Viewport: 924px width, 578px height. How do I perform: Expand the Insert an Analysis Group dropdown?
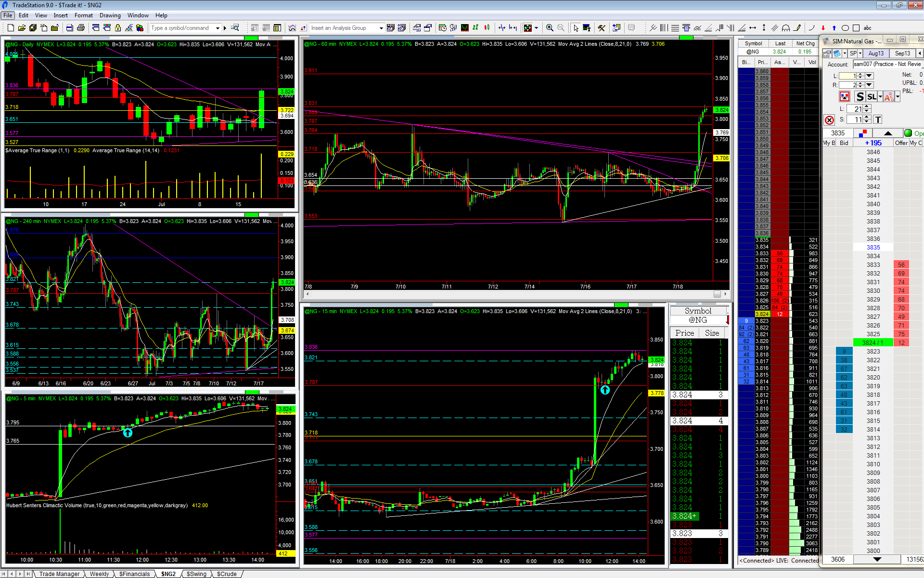coord(381,28)
